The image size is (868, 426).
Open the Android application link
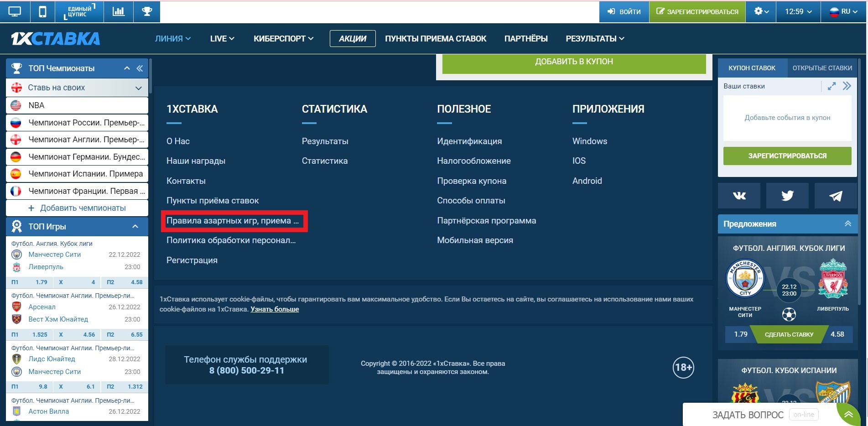click(x=587, y=181)
